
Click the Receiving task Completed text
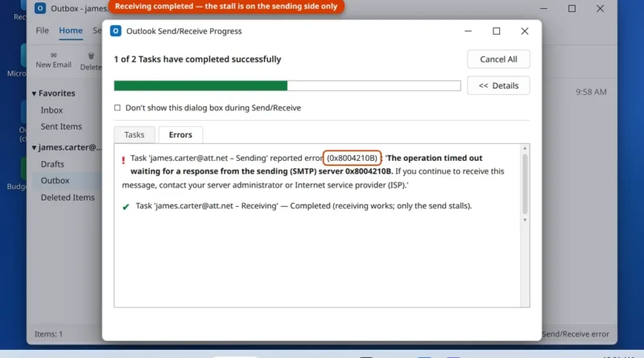pyautogui.click(x=303, y=206)
